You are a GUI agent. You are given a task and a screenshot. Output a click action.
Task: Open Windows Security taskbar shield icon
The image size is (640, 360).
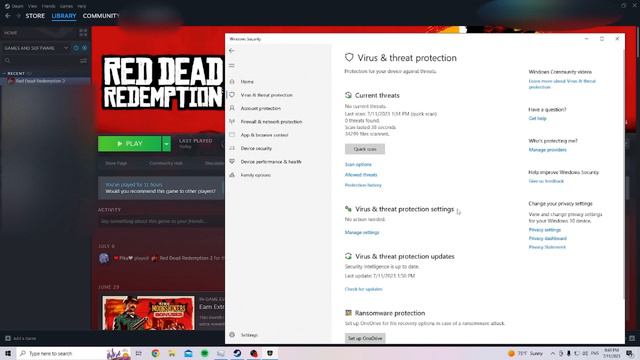click(270, 353)
